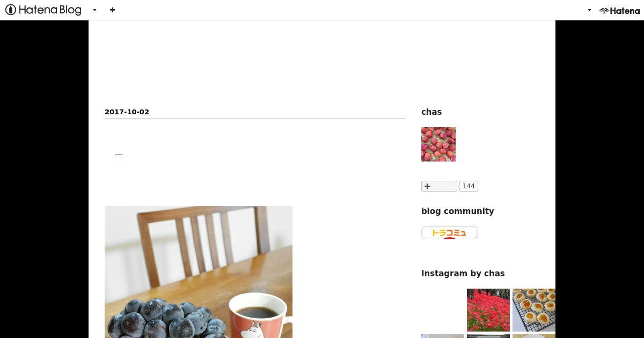Click the Hatena Blog wordmark text
The height and width of the screenshot is (338, 644).
(x=50, y=10)
